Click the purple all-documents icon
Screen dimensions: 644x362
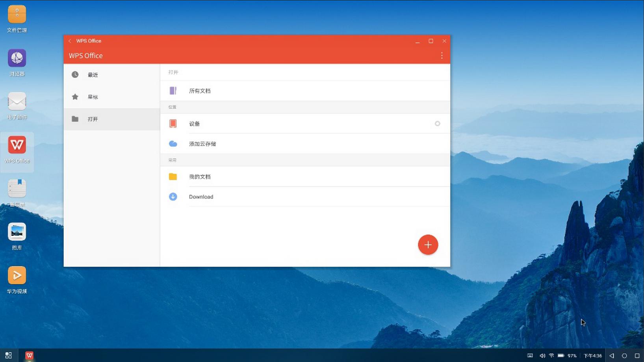coord(173,91)
